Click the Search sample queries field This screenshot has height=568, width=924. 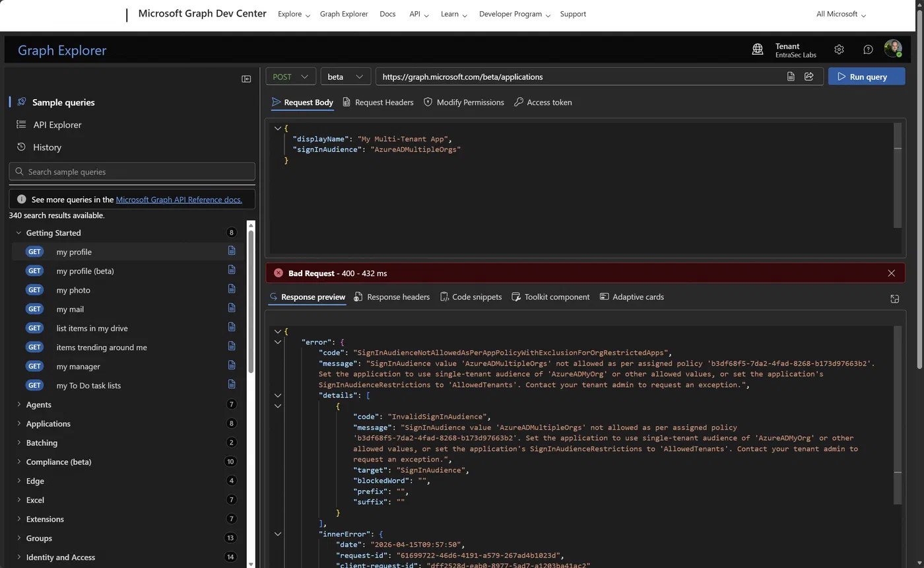click(x=132, y=172)
